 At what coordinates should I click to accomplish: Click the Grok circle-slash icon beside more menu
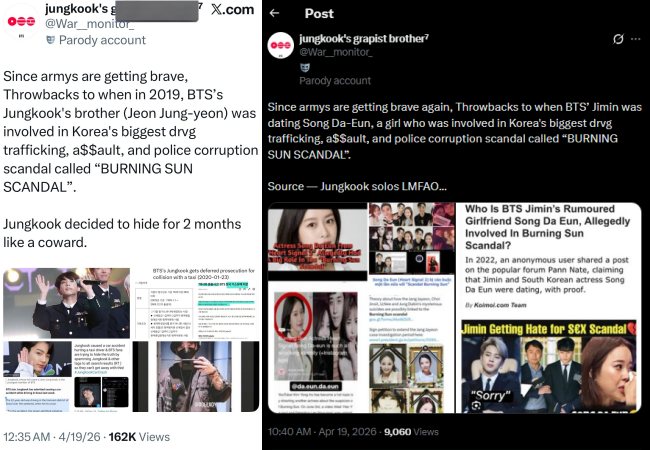point(618,39)
